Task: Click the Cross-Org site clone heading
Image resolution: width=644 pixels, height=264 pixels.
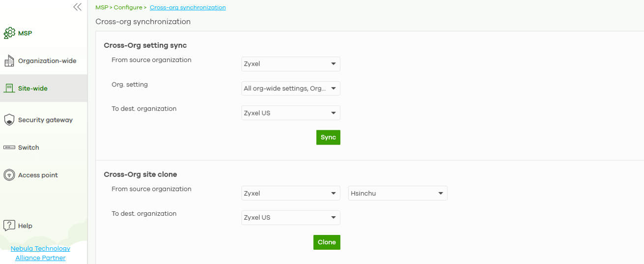Action: 140,175
